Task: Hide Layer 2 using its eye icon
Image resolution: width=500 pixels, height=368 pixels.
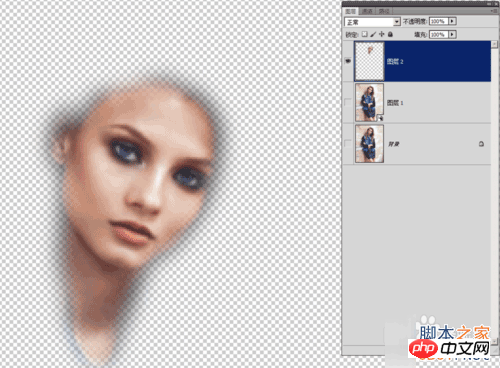Action: [x=348, y=61]
